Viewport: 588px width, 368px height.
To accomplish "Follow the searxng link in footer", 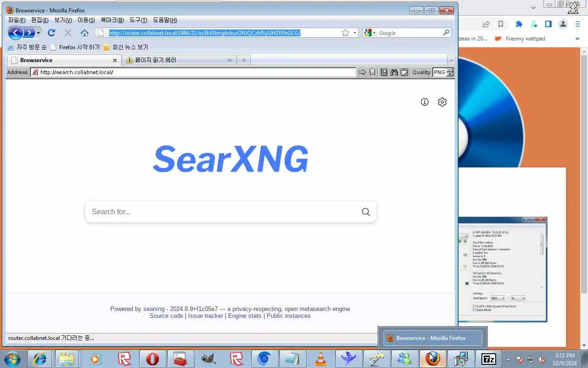I will tap(154, 309).
